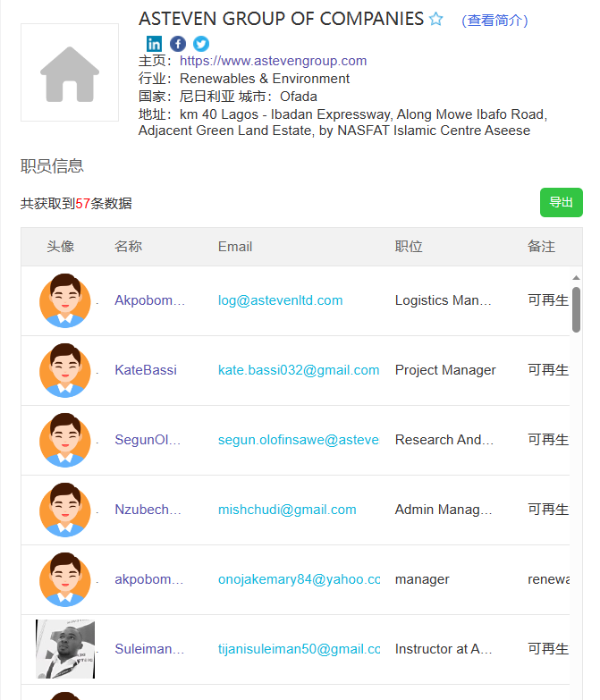Click the 职员信息 section heading
The height and width of the screenshot is (700, 600).
point(52,166)
